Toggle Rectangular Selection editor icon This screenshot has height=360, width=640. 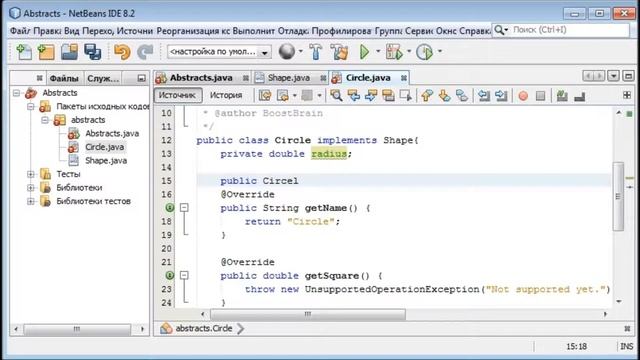point(406,96)
